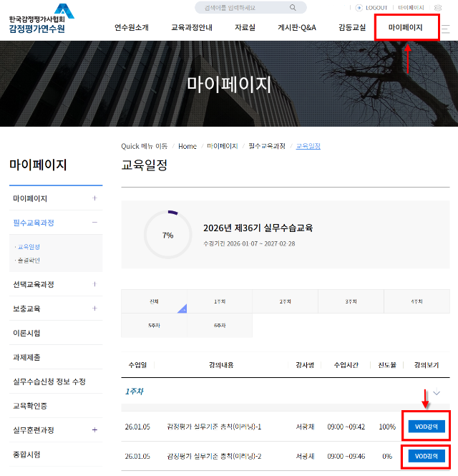This screenshot has height=476, width=458.
Task: Click the search input field
Action: pyautogui.click(x=250, y=8)
